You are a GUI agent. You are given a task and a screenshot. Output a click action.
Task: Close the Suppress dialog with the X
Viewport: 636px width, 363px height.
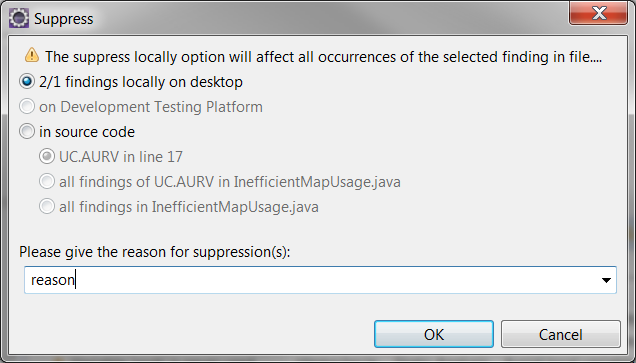pyautogui.click(x=599, y=13)
